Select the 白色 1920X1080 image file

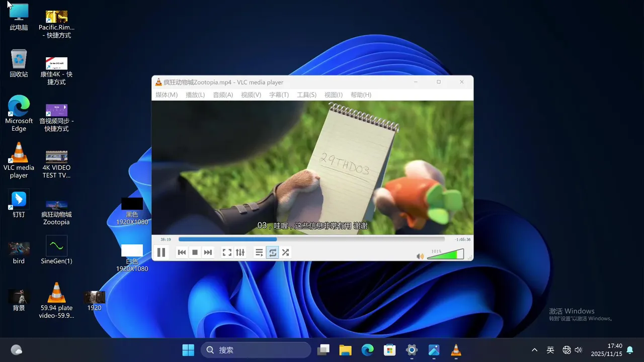[132, 258]
